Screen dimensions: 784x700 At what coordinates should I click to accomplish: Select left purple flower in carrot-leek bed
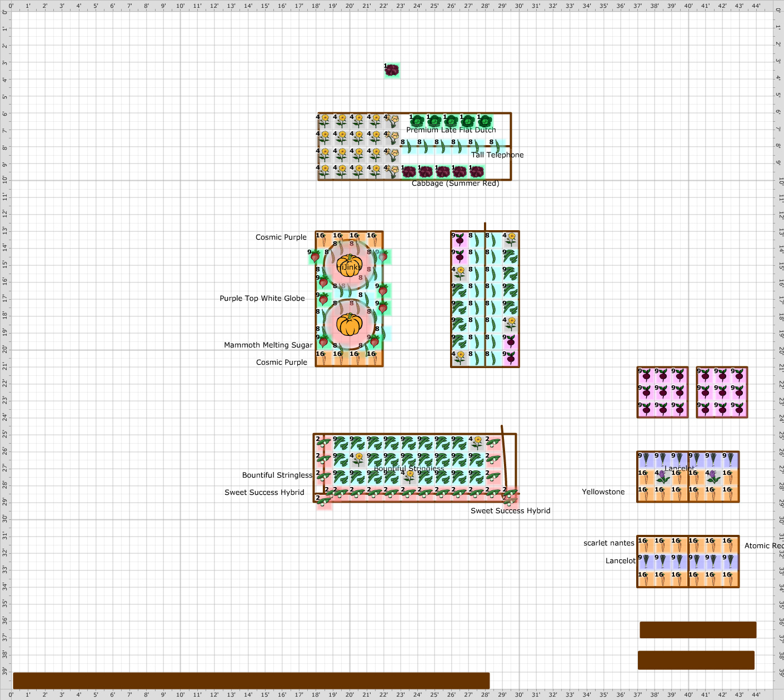tap(662, 476)
